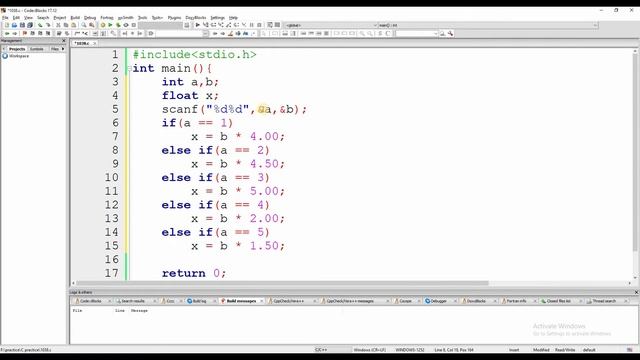Open the build target dropdown

coord(160,25)
